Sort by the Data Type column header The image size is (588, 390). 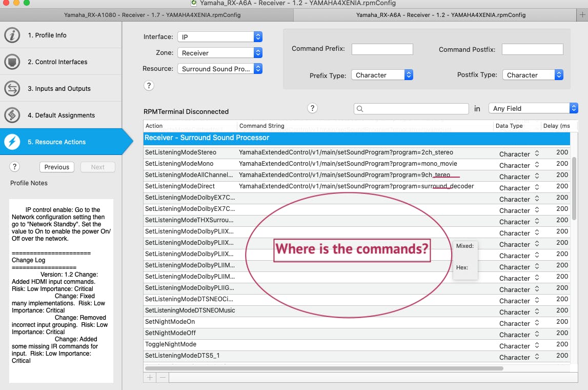[517, 126]
